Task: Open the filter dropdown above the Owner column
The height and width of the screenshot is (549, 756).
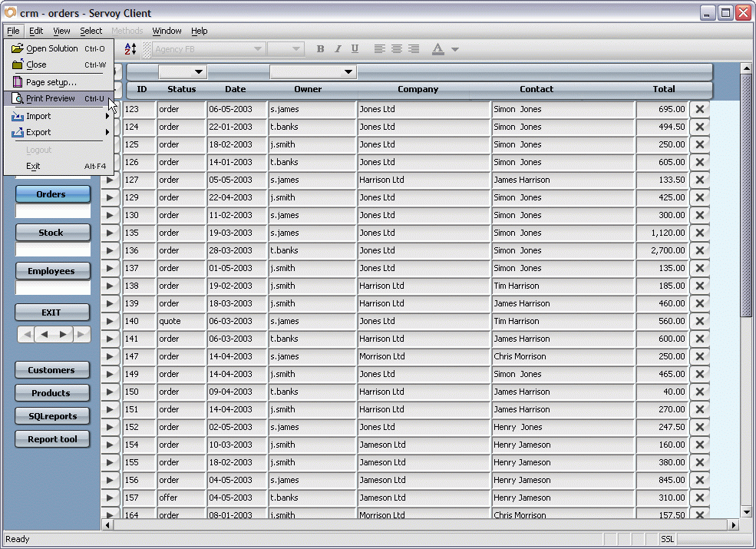Action: pos(347,71)
